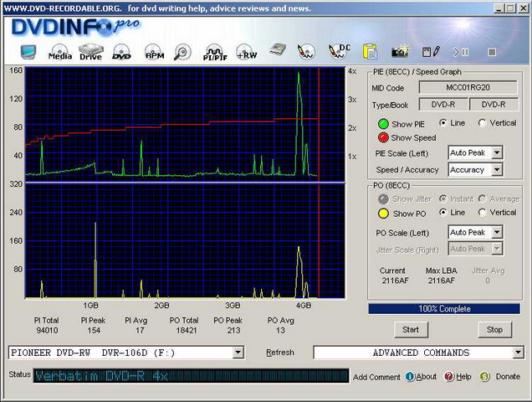532x402 pixels.
Task: Open the Media info tool
Action: [x=60, y=52]
